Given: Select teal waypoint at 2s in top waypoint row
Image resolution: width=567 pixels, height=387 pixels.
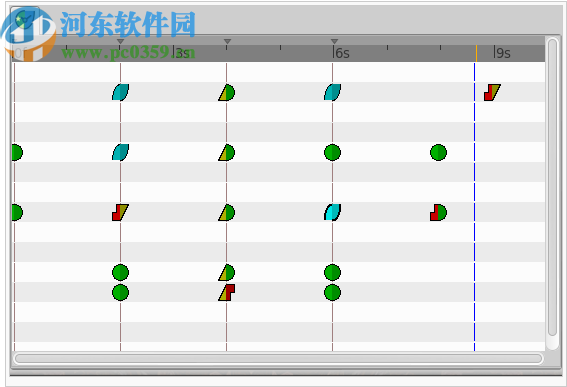Looking at the screenshot, I should [x=120, y=92].
